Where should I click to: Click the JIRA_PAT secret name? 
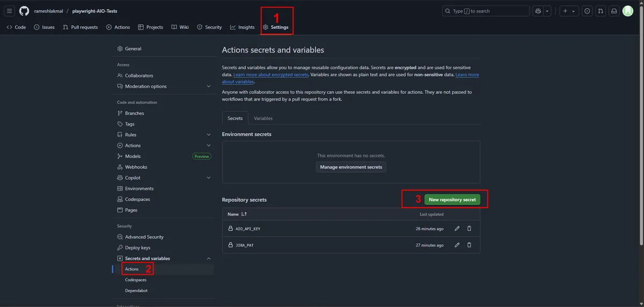(244, 245)
